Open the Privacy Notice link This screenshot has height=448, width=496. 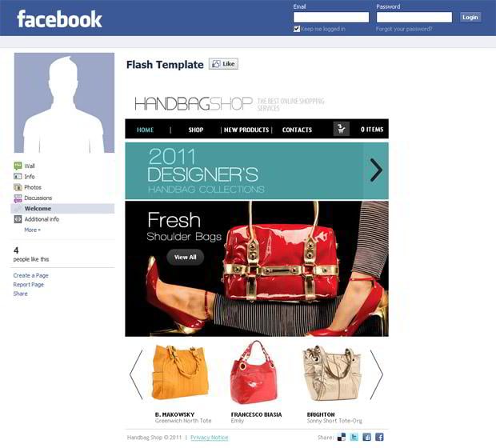210,438
